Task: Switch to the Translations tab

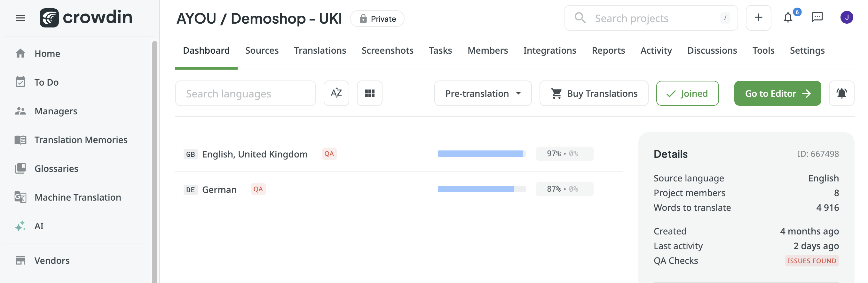Action: 320,50
